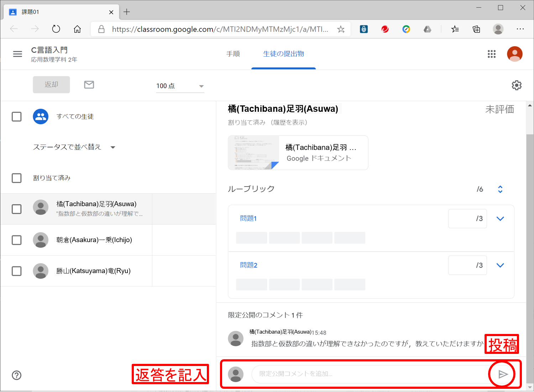Open the browser settings ellipsis menu
This screenshot has height=392, width=534.
[520, 29]
